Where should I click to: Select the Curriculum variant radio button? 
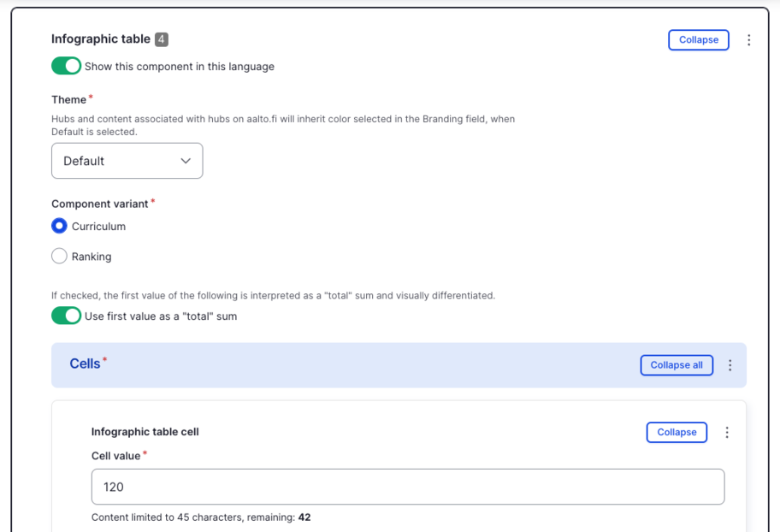(59, 226)
